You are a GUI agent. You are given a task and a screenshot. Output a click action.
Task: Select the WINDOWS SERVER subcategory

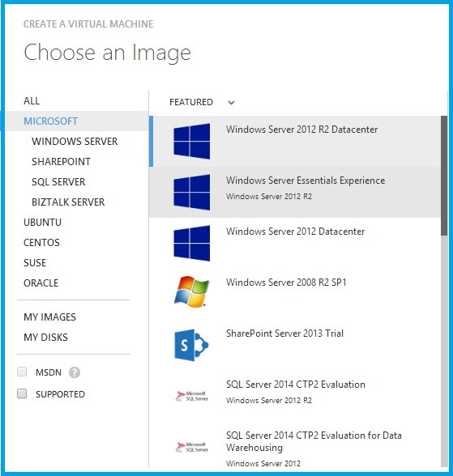(x=75, y=141)
